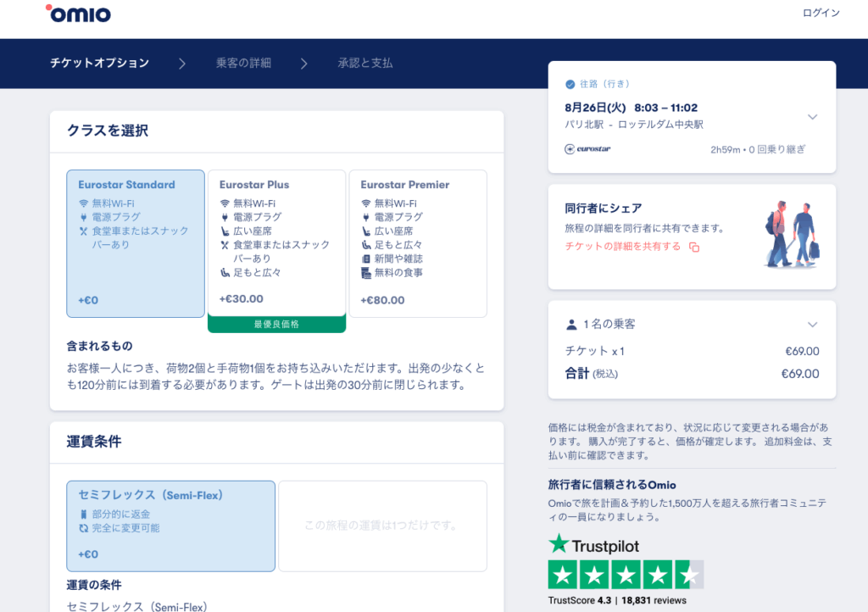
Task: Click the Wi-Fi icon in Eurostar Plus card
Action: point(225,203)
